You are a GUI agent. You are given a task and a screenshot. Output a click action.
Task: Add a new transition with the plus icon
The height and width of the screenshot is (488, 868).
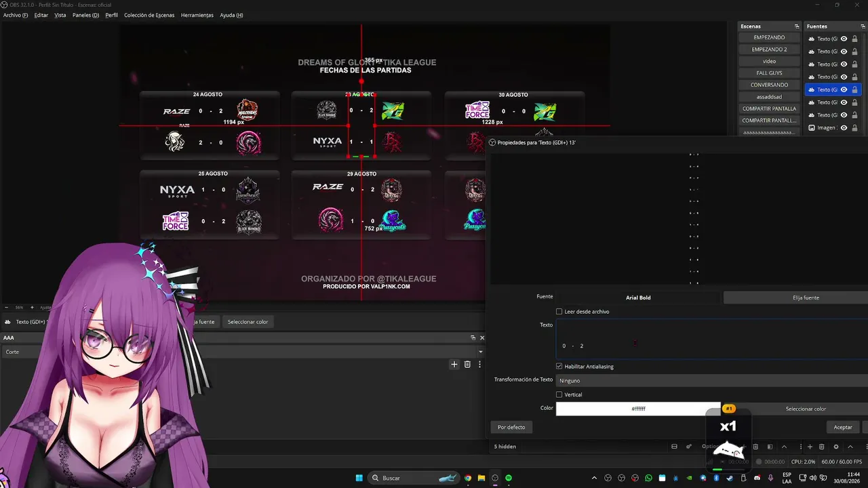click(454, 365)
